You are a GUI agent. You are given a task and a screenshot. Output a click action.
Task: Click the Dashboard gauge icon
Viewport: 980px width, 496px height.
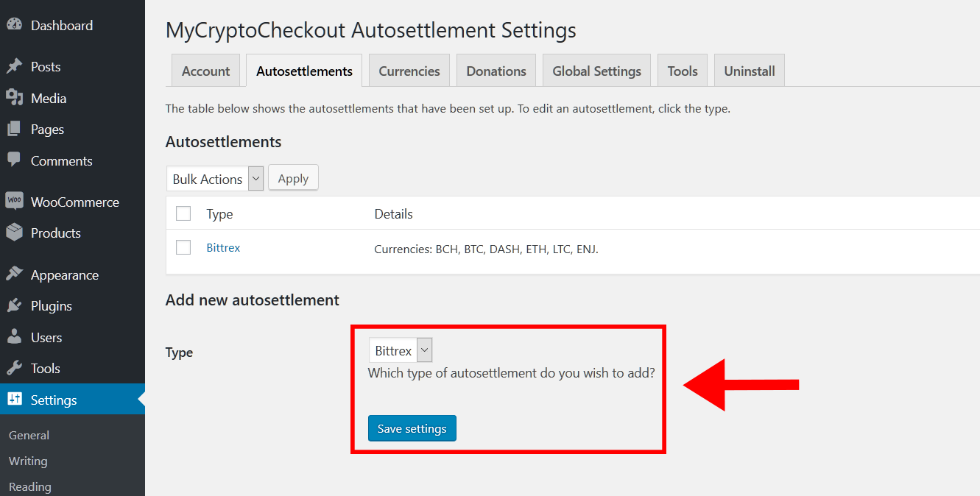[14, 24]
